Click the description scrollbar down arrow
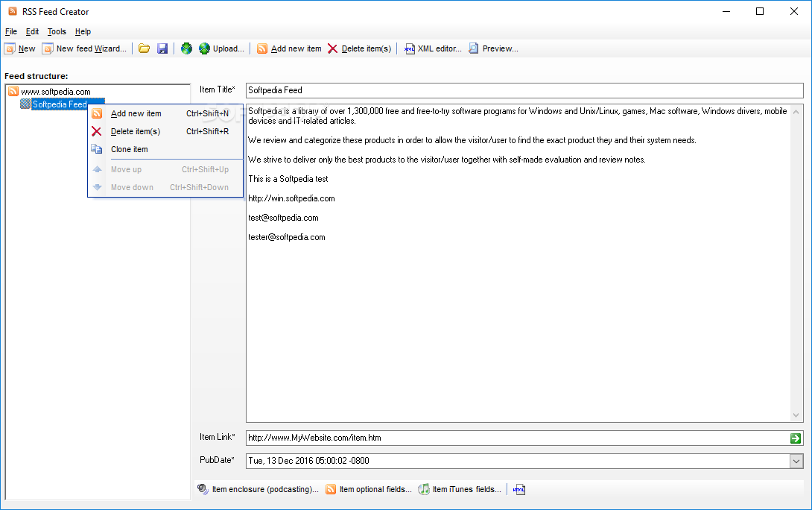The height and width of the screenshot is (510, 812). pyautogui.click(x=796, y=415)
